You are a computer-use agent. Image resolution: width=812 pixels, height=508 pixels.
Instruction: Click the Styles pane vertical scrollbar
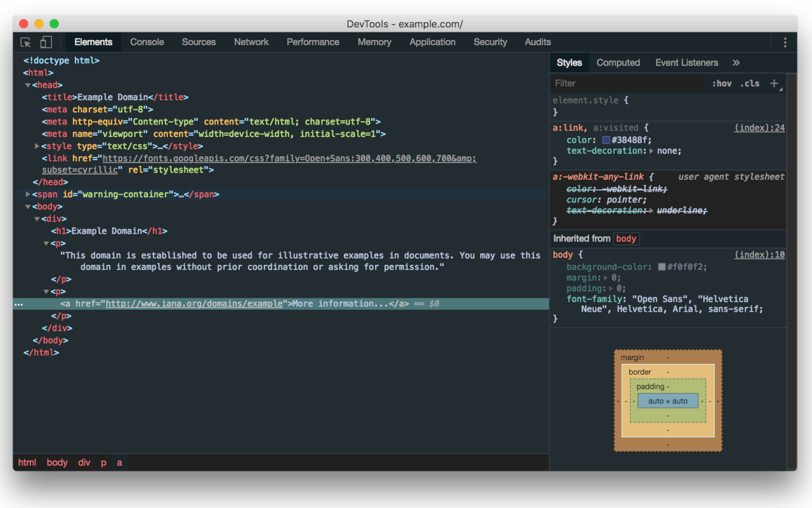791,272
